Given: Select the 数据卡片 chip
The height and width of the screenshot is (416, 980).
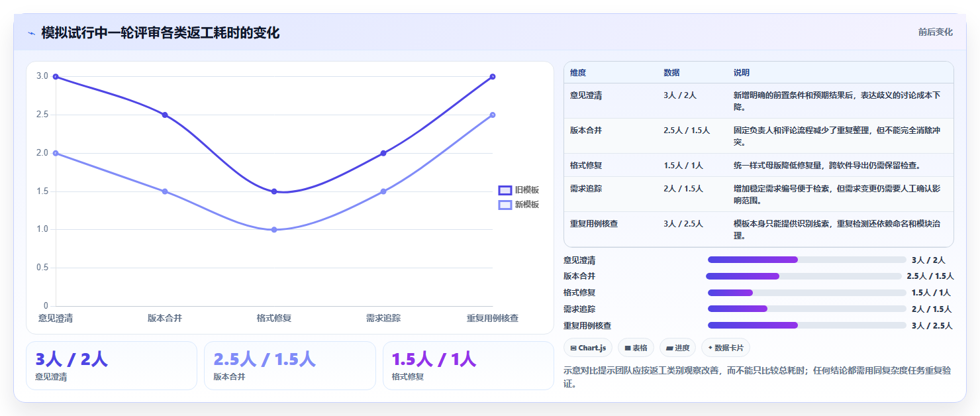Looking at the screenshot, I should (725, 348).
